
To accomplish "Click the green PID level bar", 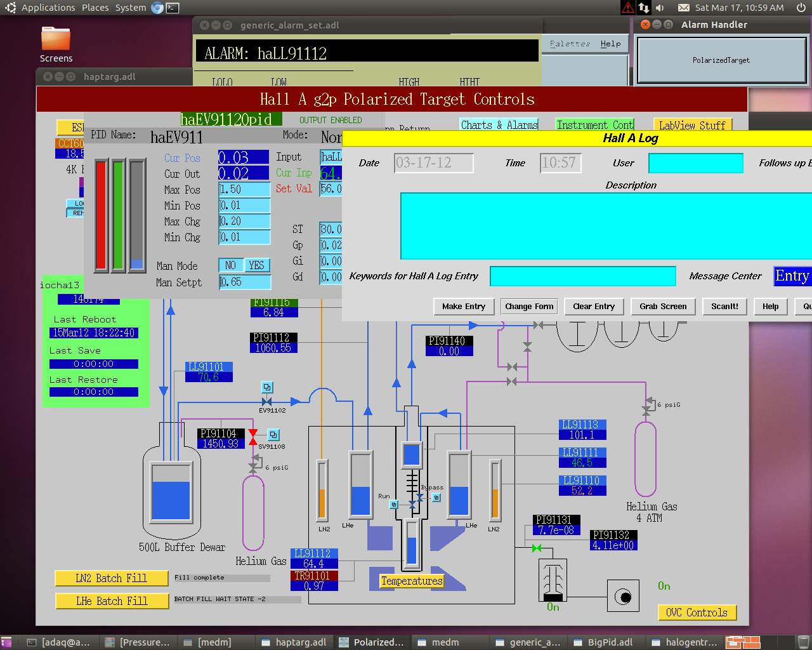I will click(118, 215).
